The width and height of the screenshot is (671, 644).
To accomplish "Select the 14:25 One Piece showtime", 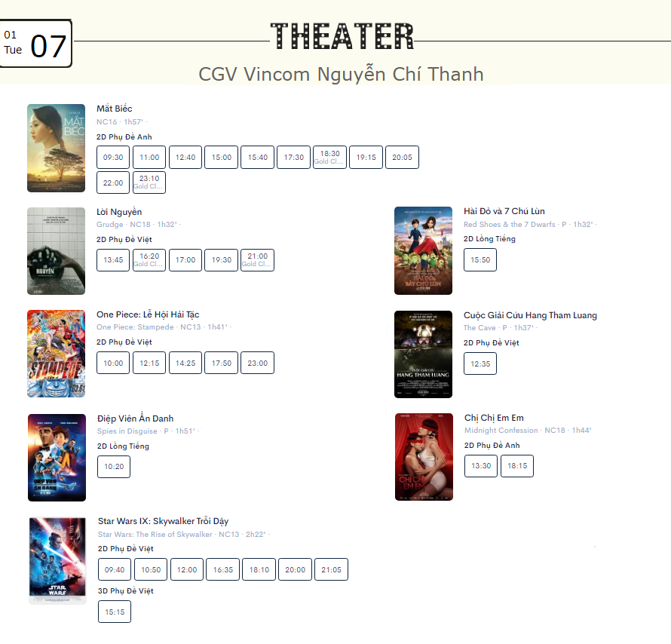I will point(185,363).
